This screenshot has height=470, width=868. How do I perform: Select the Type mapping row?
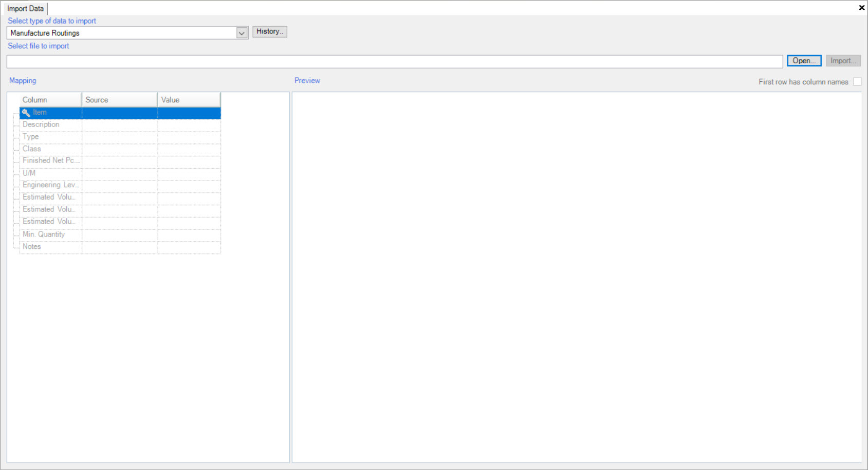120,137
